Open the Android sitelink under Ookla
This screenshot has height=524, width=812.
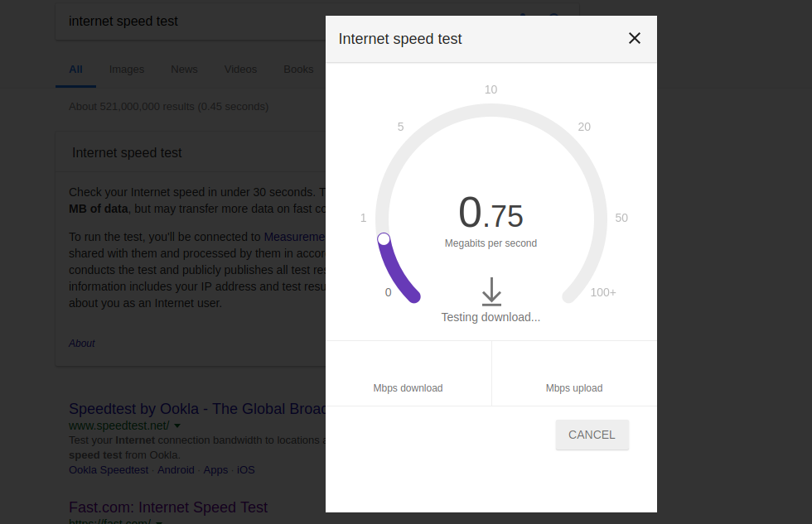[176, 469]
